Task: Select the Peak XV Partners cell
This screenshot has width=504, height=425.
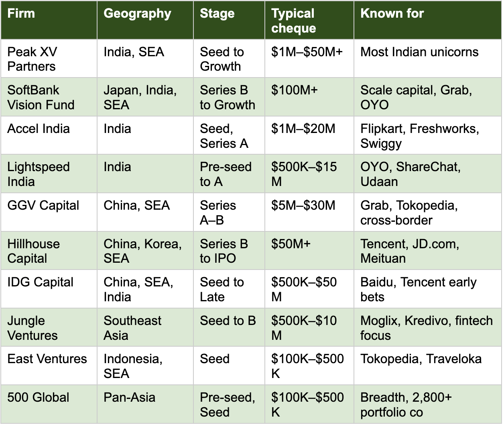Action: (49, 59)
